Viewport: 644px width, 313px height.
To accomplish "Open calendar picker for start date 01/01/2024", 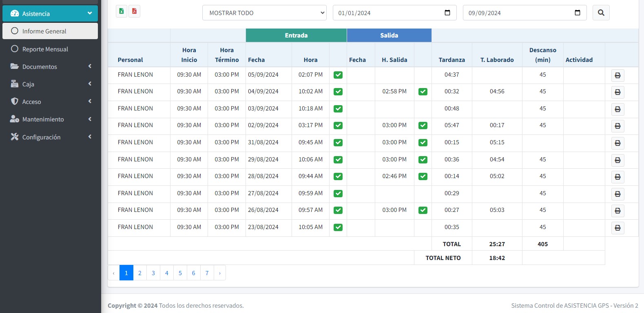I will pyautogui.click(x=447, y=13).
